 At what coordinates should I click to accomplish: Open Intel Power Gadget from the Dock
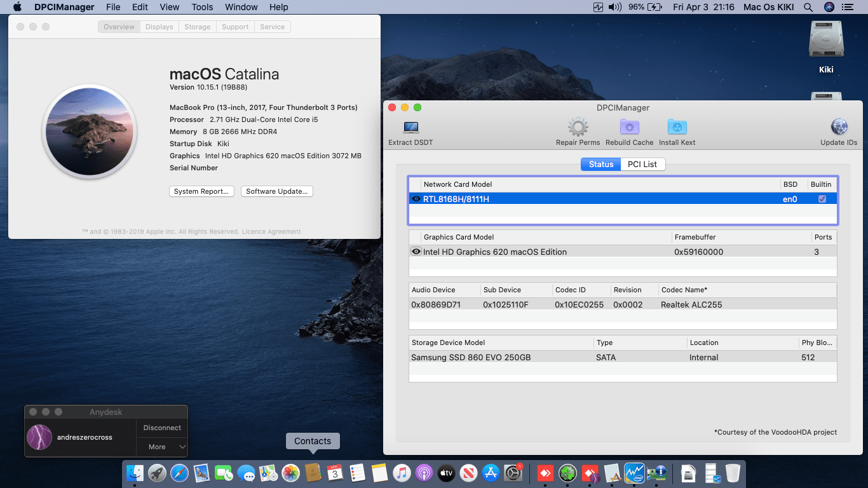click(x=634, y=473)
